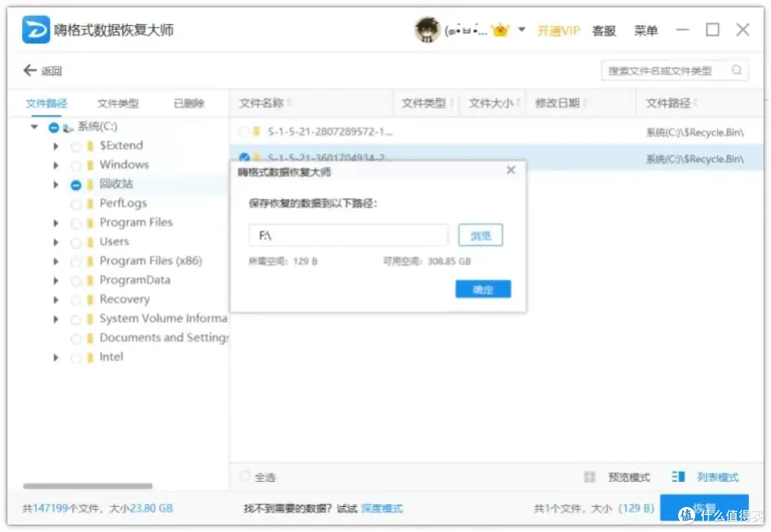Expand the Recovery folder

pos(56,300)
